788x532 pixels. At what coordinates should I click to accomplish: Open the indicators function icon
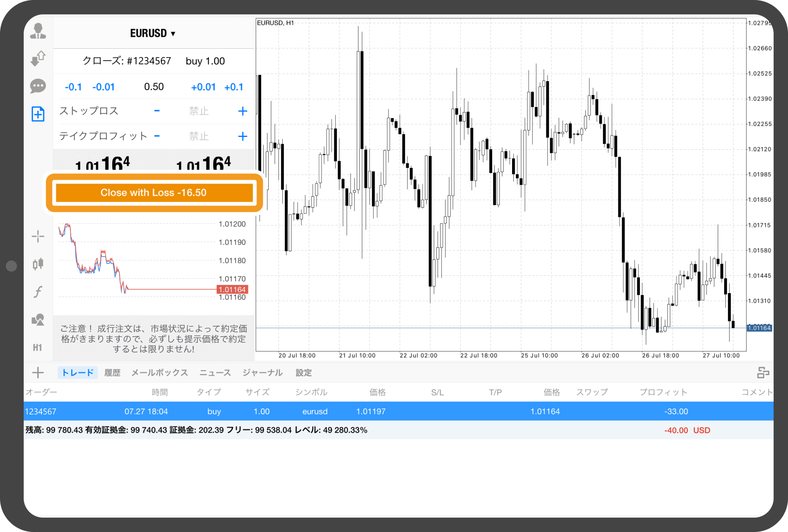pos(38,292)
